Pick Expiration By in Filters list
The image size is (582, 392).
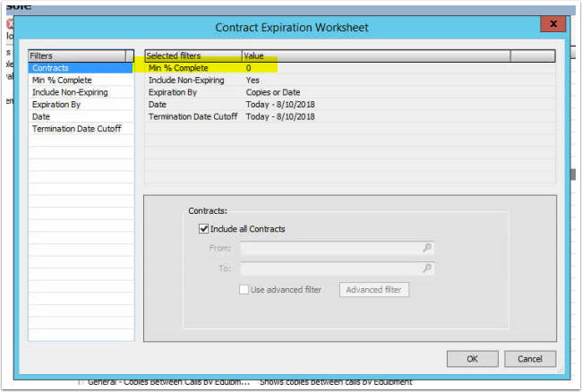point(81,105)
